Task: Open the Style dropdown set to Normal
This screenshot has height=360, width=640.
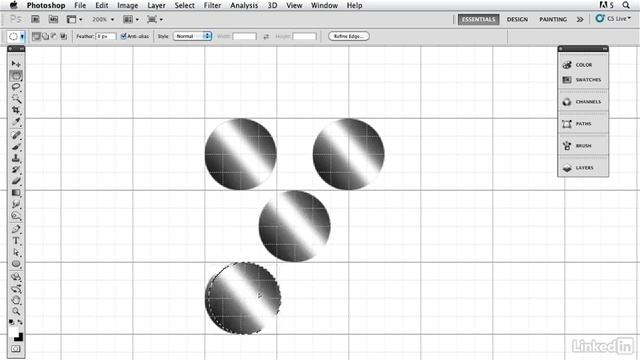Action: point(192,36)
